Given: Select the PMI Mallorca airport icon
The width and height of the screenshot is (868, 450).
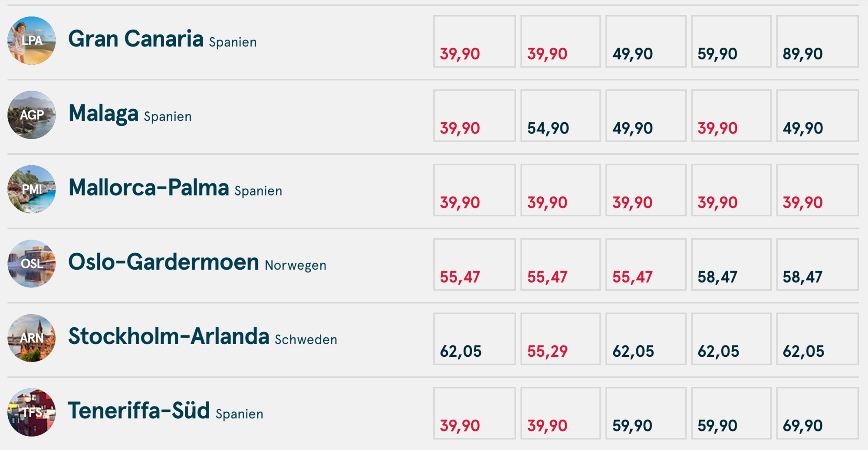Looking at the screenshot, I should pyautogui.click(x=32, y=189).
